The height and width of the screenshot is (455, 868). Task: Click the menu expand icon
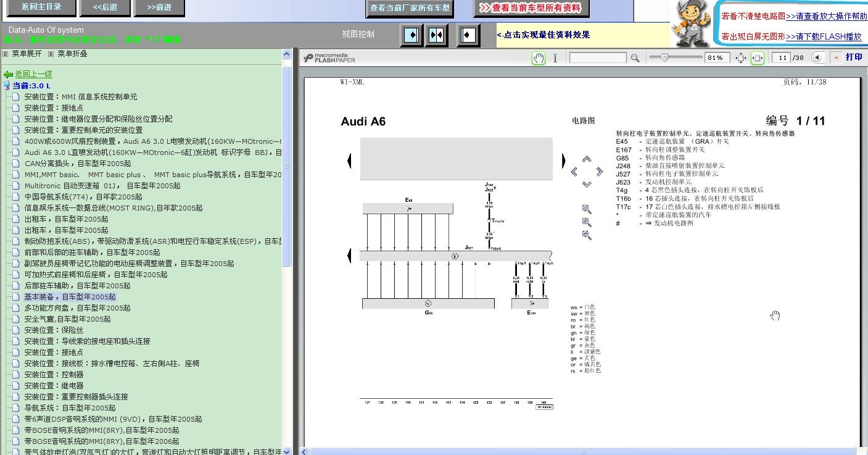click(x=6, y=54)
